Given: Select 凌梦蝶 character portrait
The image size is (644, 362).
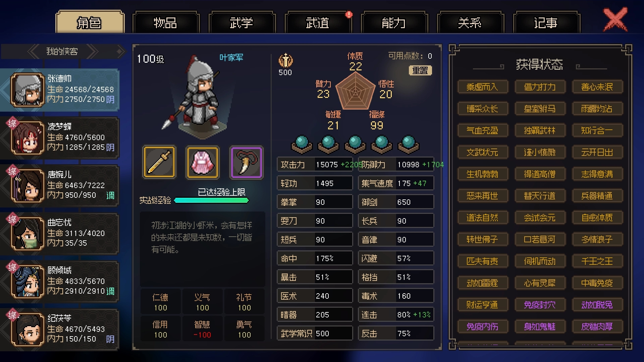Looking at the screenshot, I should pos(28,138).
